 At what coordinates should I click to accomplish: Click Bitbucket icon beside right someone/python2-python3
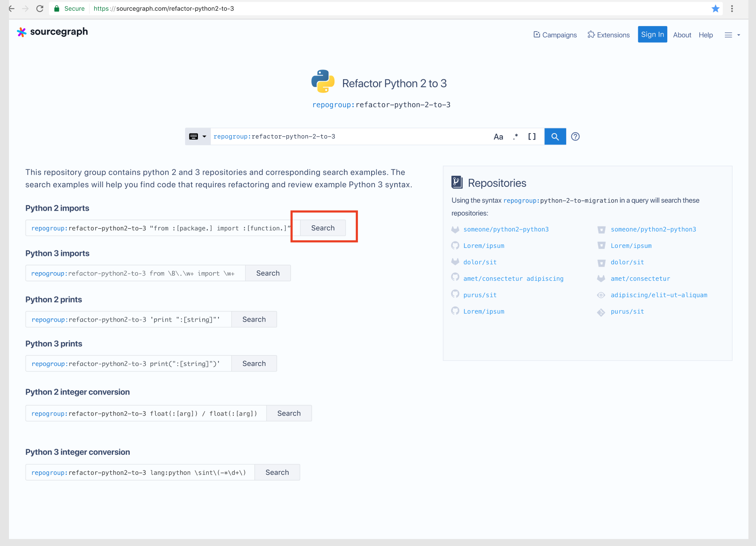pyautogui.click(x=602, y=230)
